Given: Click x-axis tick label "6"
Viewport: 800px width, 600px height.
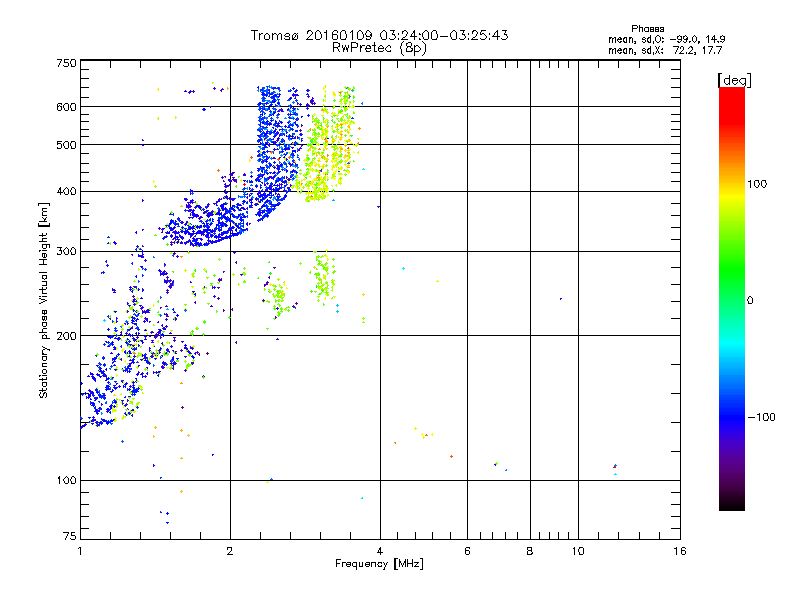Looking at the screenshot, I should pyautogui.click(x=467, y=551).
